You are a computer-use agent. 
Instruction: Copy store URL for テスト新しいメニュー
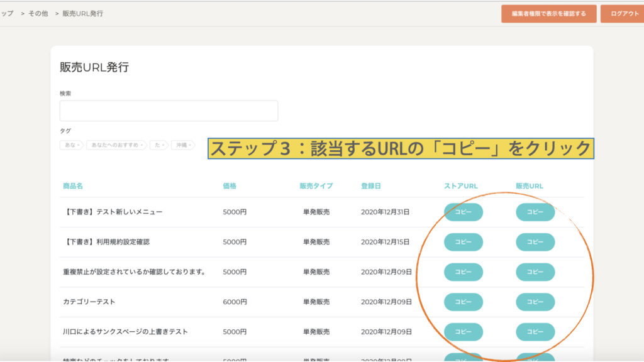click(x=463, y=212)
